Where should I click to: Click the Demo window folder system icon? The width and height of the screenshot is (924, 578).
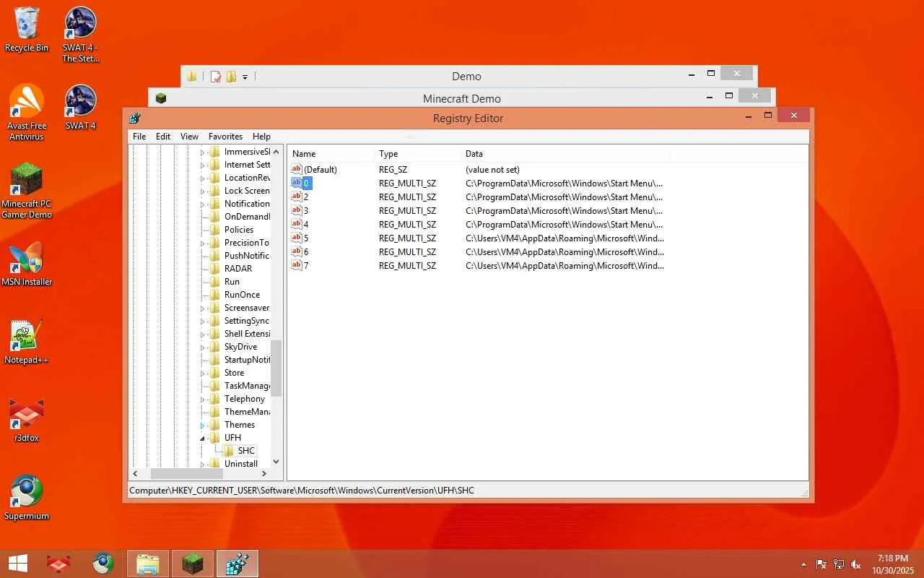(x=192, y=76)
